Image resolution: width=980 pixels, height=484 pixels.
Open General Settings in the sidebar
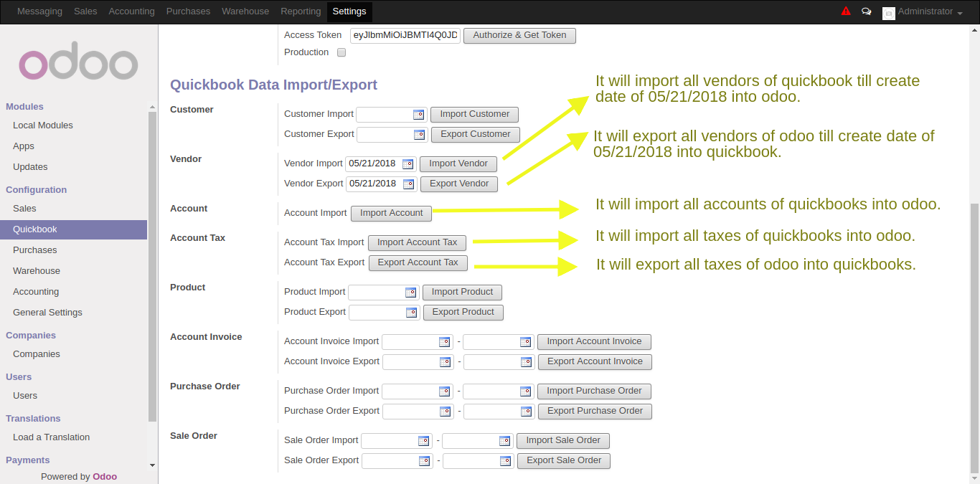point(47,313)
